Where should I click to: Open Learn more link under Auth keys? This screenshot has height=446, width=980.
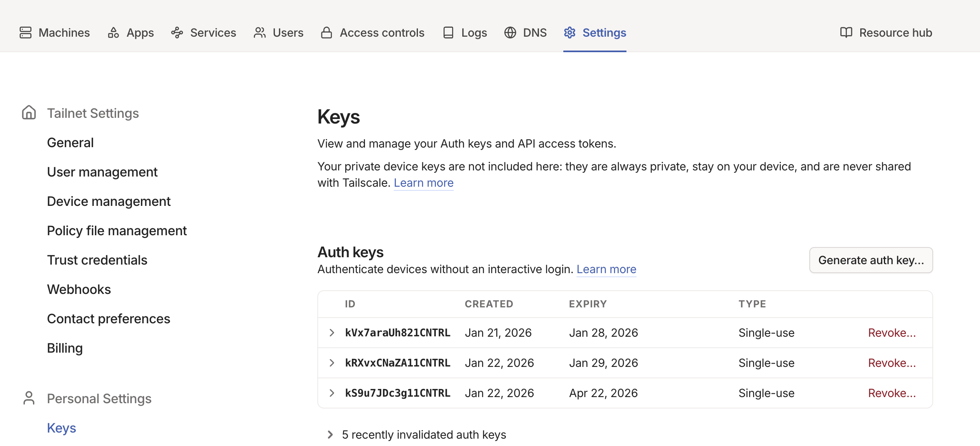click(606, 269)
